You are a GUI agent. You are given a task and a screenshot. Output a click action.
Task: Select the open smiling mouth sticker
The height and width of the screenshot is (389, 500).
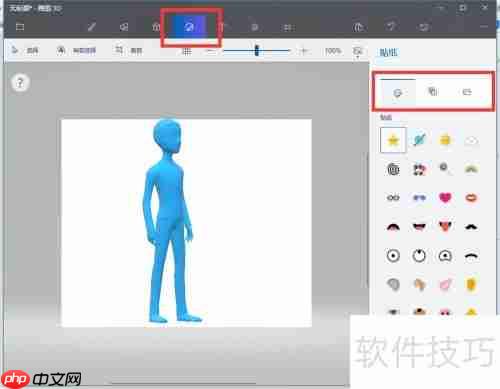(419, 227)
